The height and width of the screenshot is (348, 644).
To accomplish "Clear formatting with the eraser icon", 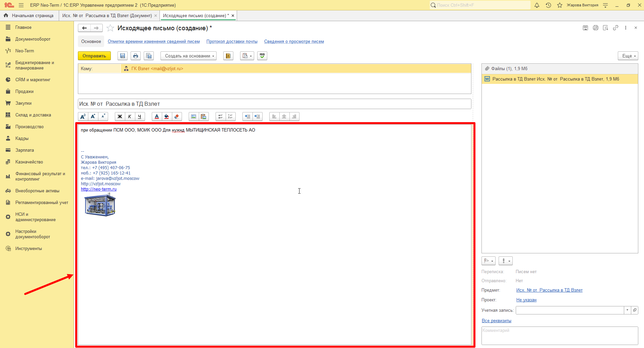I will [x=177, y=116].
